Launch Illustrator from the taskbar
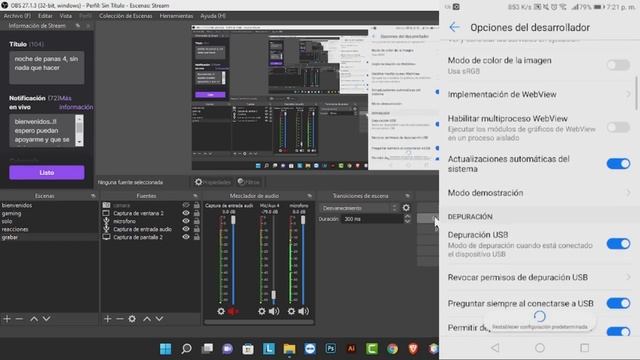The image size is (640, 360). (x=351, y=349)
